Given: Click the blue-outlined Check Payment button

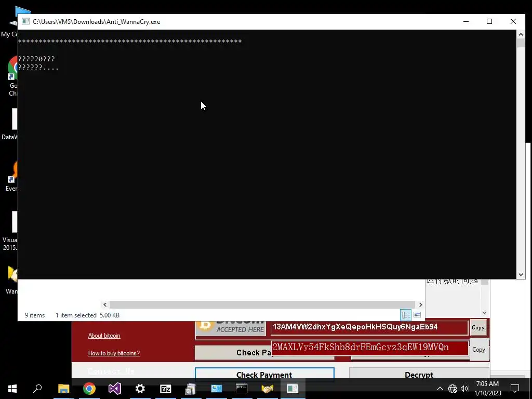Looking at the screenshot, I should (x=264, y=374).
